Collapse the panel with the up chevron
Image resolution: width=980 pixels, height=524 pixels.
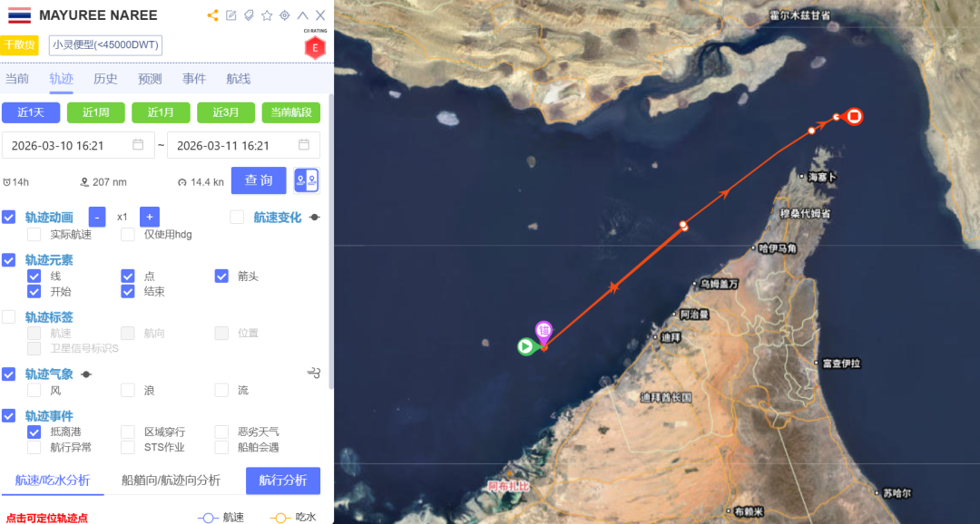302,15
